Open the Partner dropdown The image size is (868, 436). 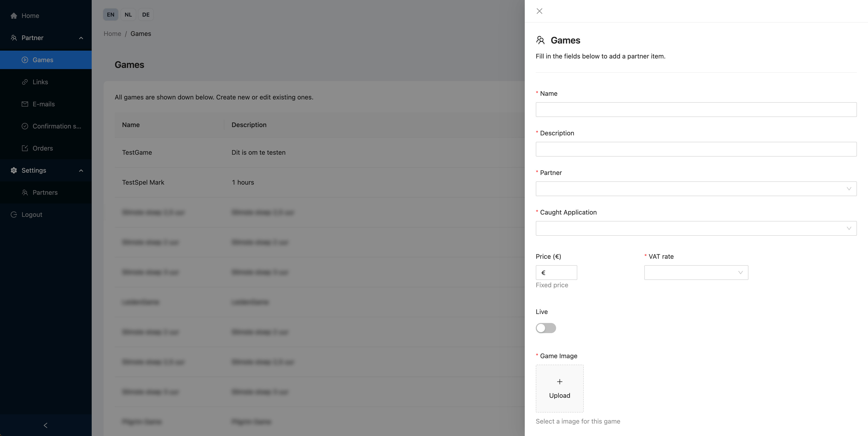696,189
